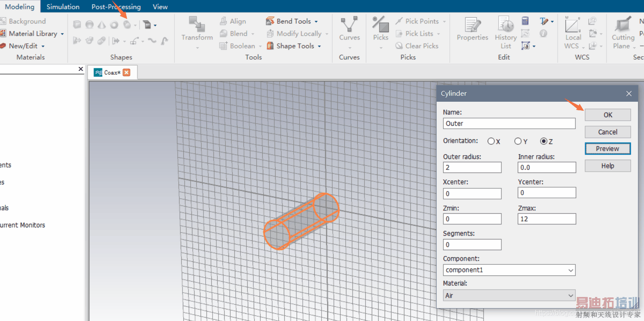This screenshot has width=644, height=321.
Task: Click the Pick Lists tool
Action: coord(417,33)
